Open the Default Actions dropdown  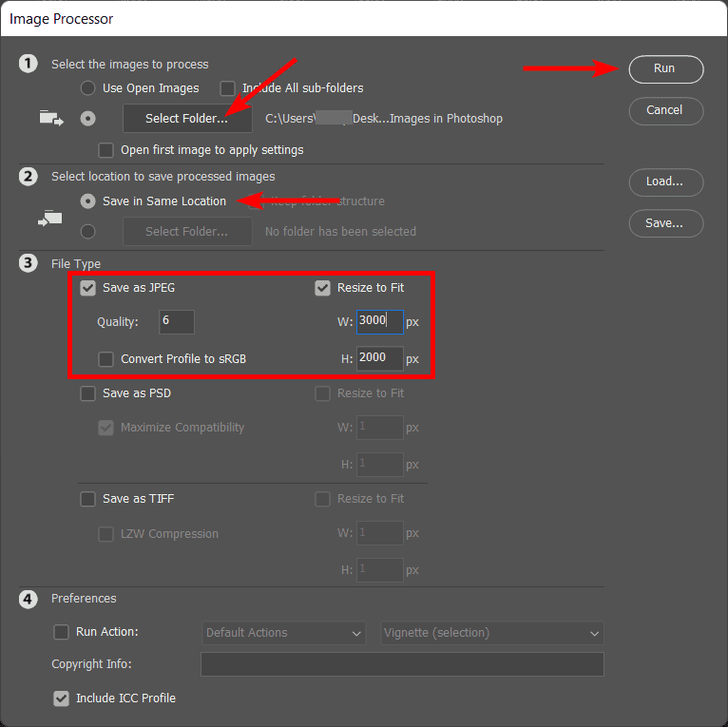(284, 633)
